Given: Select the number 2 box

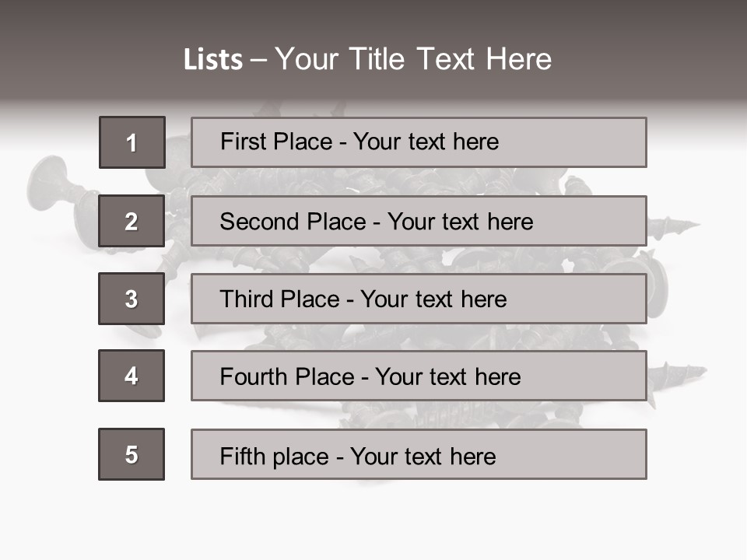Looking at the screenshot, I should (x=132, y=222).
